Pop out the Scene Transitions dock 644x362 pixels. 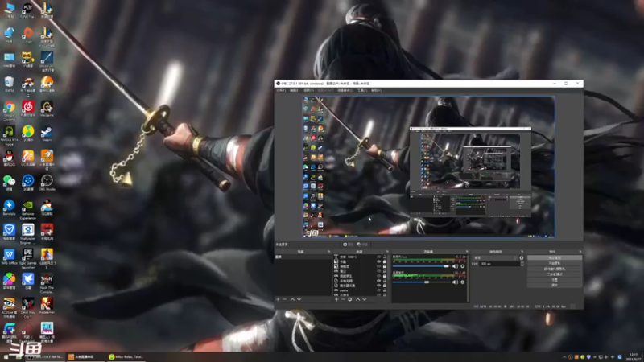click(522, 252)
